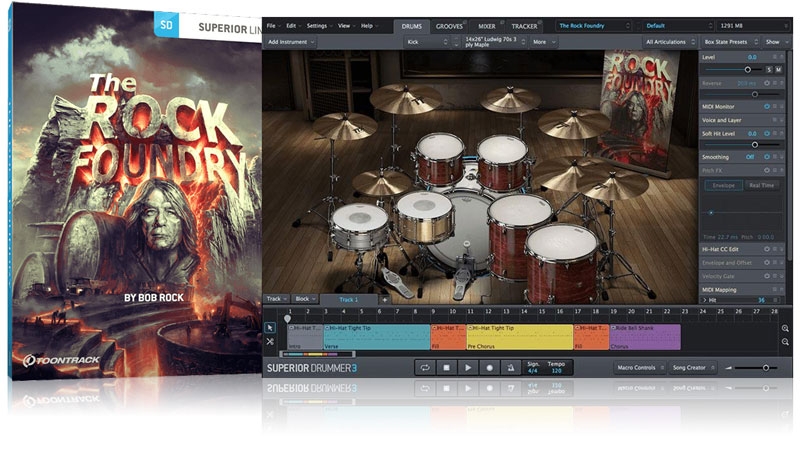Add a new track with the plus button
Image resolution: width=800 pixels, height=467 pixels.
(x=385, y=300)
